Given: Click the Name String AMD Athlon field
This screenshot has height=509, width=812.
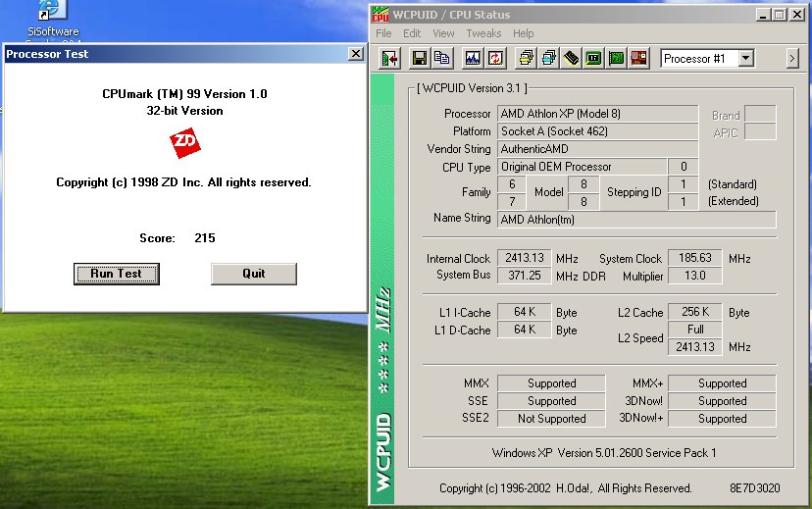Looking at the screenshot, I should pos(636,219).
